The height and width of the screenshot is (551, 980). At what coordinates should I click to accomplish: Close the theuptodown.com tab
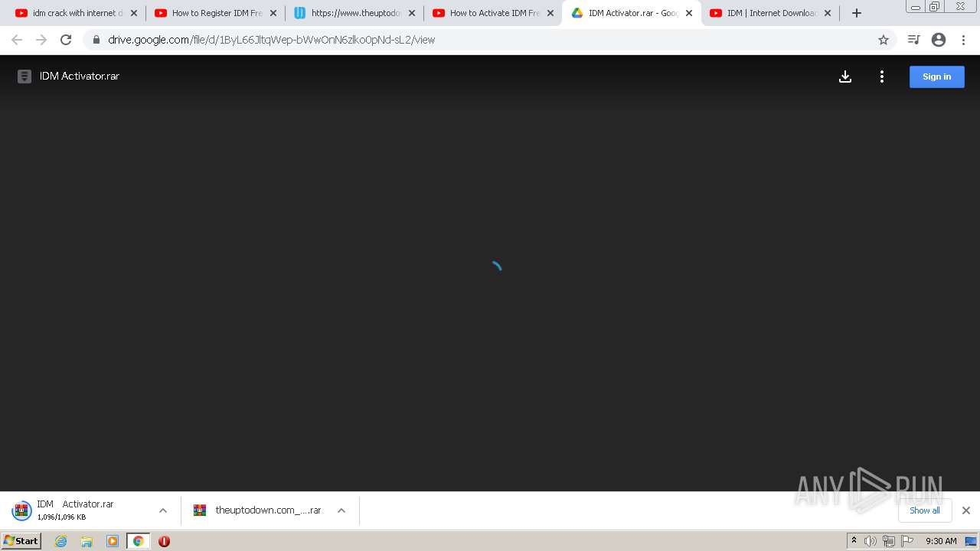coord(412,13)
